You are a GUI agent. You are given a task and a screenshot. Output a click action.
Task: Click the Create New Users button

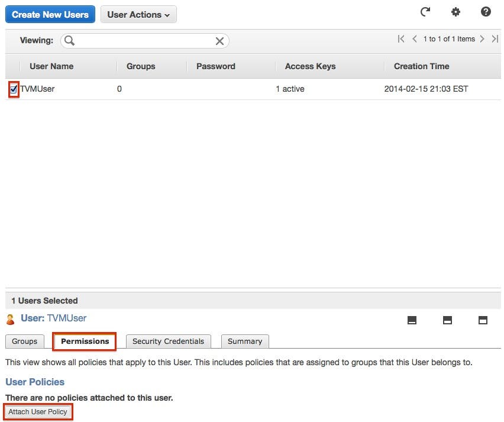tap(50, 15)
